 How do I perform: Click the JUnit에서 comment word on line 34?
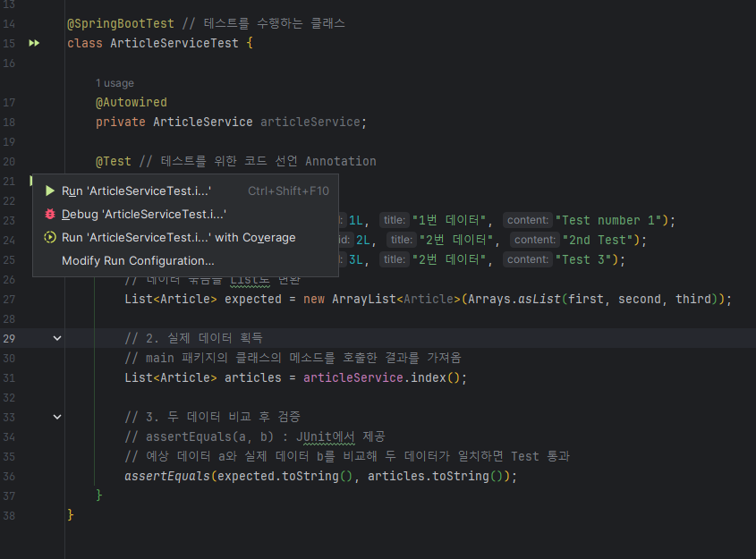click(326, 436)
